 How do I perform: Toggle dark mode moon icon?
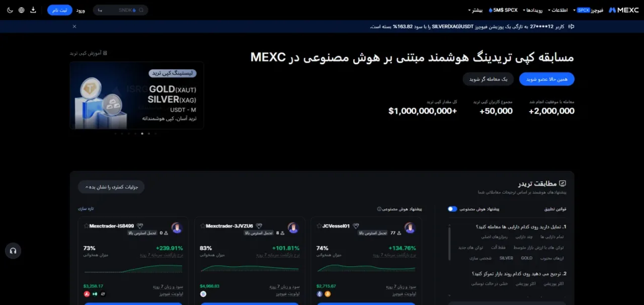[x=10, y=10]
